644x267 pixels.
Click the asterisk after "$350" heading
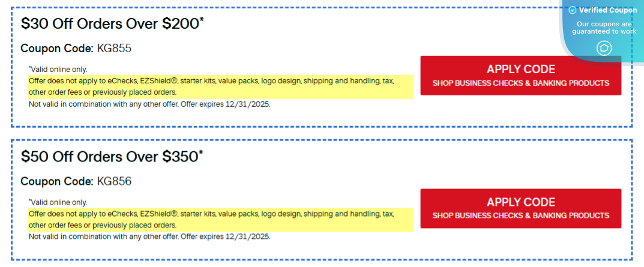coord(201,153)
